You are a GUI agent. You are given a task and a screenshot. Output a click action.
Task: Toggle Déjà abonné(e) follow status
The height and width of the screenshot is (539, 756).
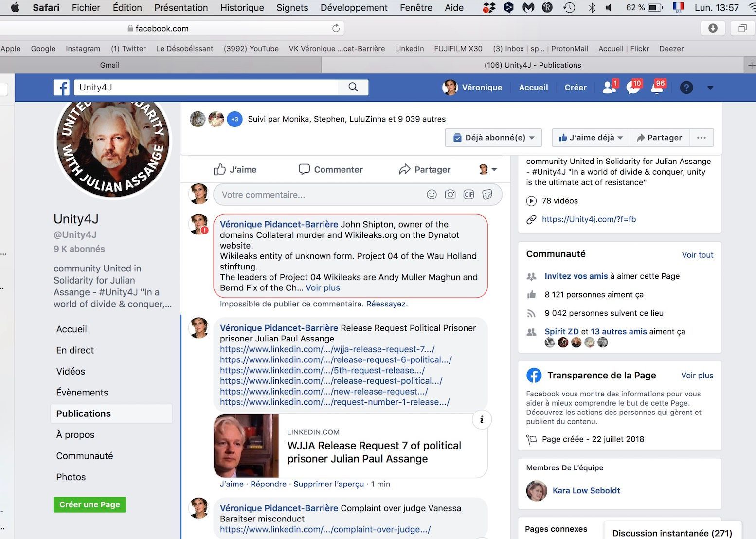pos(493,138)
